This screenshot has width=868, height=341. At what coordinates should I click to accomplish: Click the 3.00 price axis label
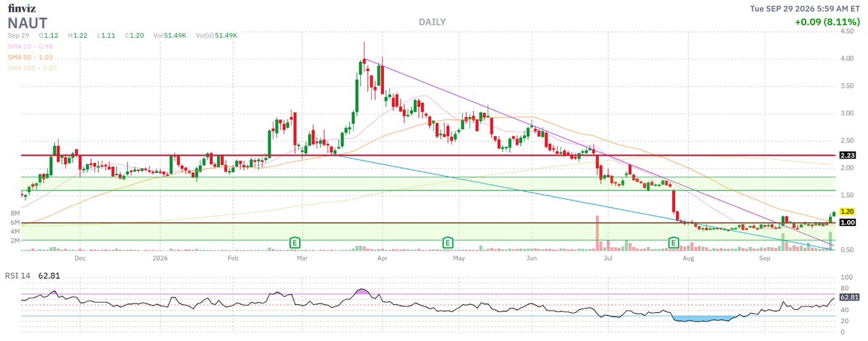pos(847,114)
